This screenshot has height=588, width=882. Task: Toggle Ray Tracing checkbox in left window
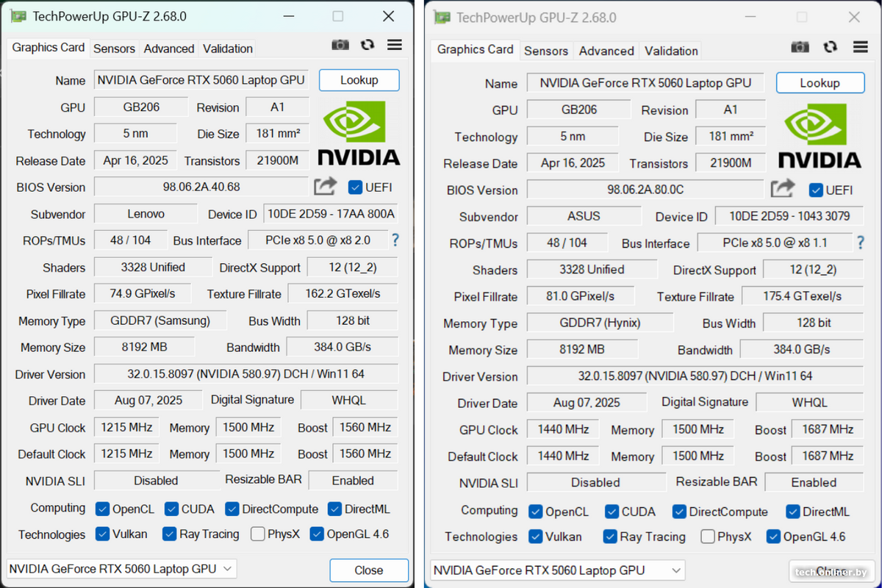(169, 534)
